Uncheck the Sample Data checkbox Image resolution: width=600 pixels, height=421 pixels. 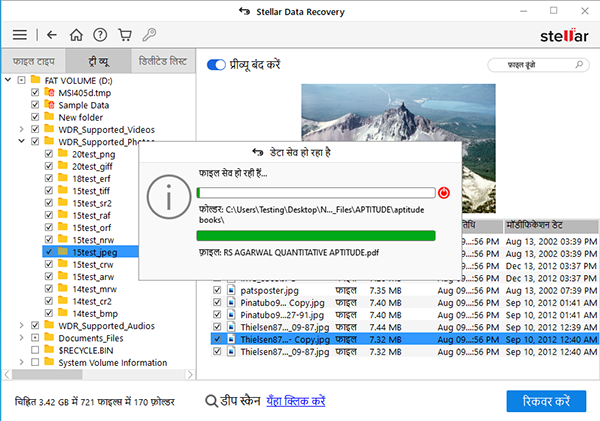pos(35,105)
